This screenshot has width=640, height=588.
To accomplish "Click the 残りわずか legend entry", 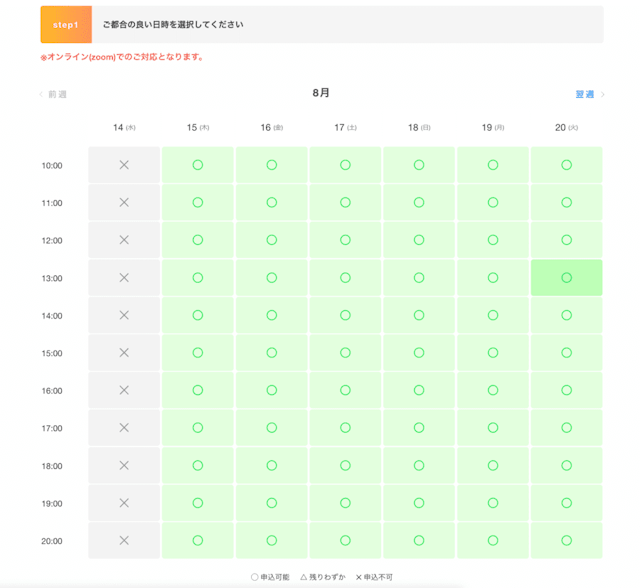I will [x=323, y=577].
